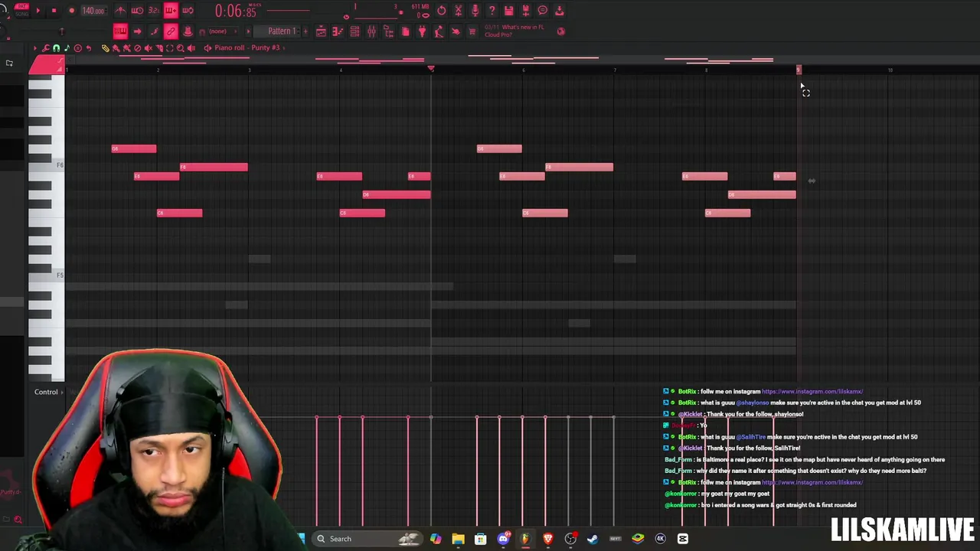
Task: Open Steam from the taskbar
Action: click(593, 539)
